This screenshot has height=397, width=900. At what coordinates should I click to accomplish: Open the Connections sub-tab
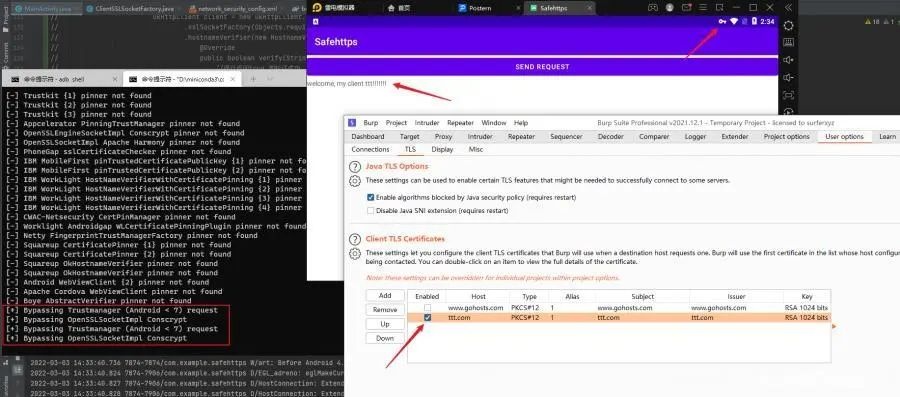point(370,149)
